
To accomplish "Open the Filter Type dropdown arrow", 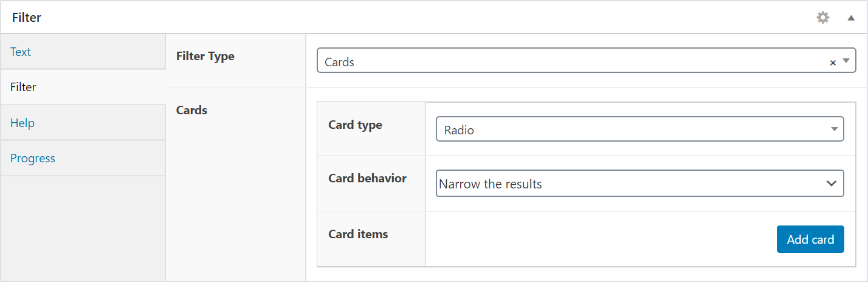I will pyautogui.click(x=846, y=61).
